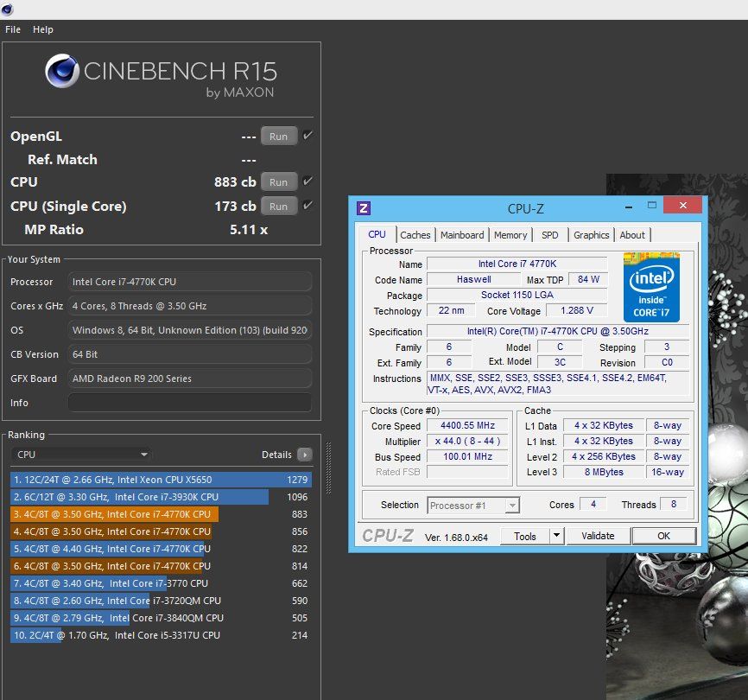This screenshot has height=700, width=748.
Task: Open the Help menu
Action: pos(43,29)
